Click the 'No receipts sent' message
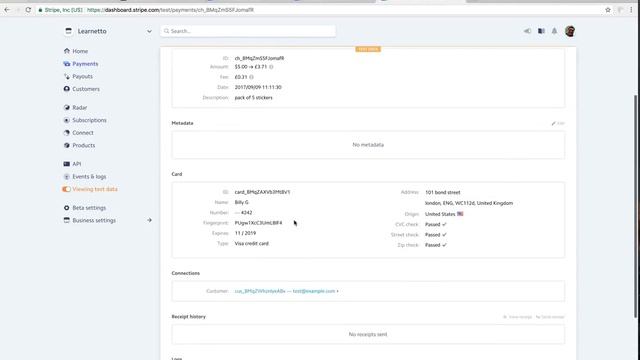 pos(368,334)
